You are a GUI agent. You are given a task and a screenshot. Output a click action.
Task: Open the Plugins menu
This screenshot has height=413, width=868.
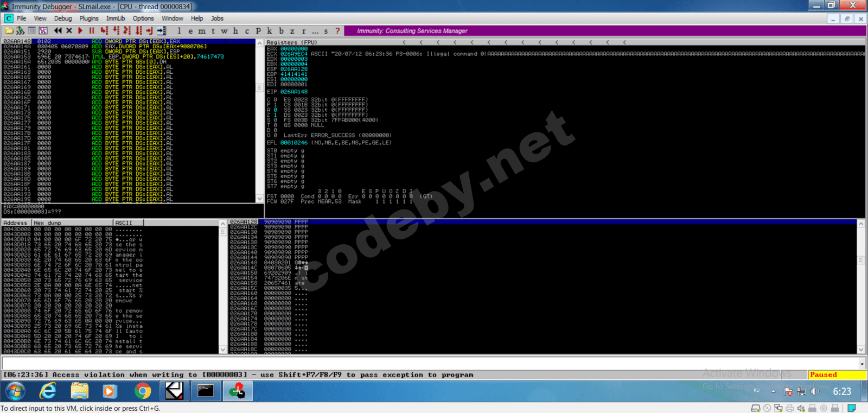coord(89,18)
